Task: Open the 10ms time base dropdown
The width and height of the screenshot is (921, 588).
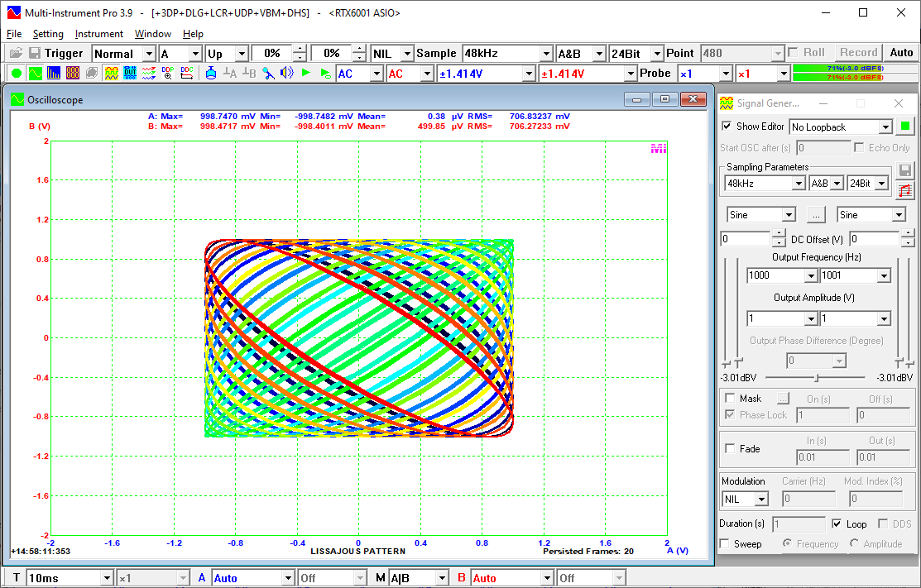Action: [x=106, y=578]
